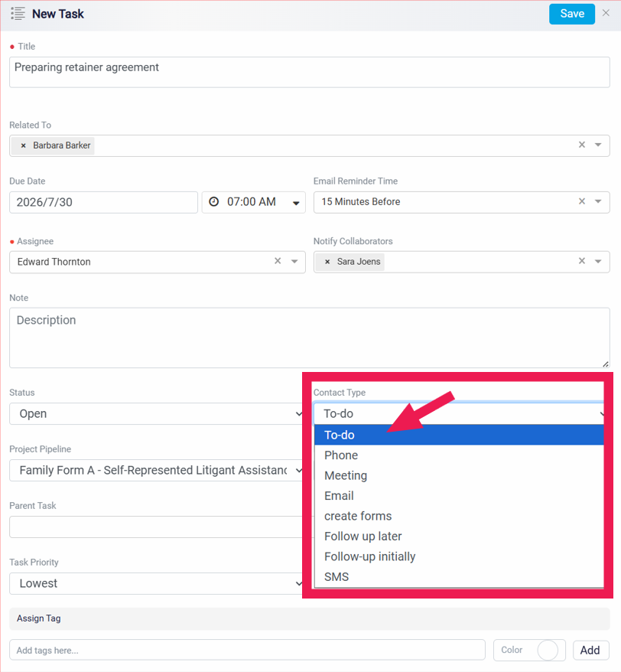Remove Sara Joens from Notify Collaborators
Image resolution: width=621 pixels, height=672 pixels.
[x=327, y=262]
